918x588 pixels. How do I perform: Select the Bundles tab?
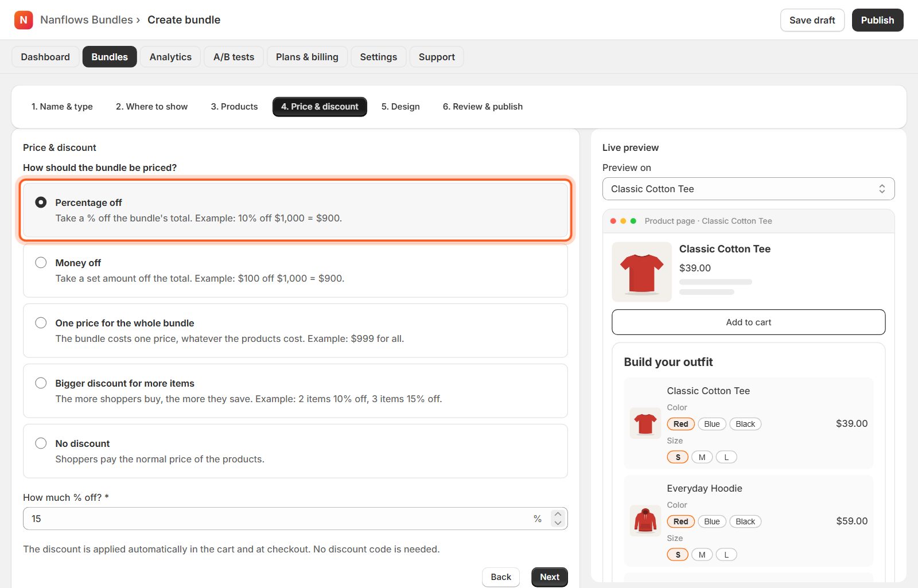pos(110,57)
